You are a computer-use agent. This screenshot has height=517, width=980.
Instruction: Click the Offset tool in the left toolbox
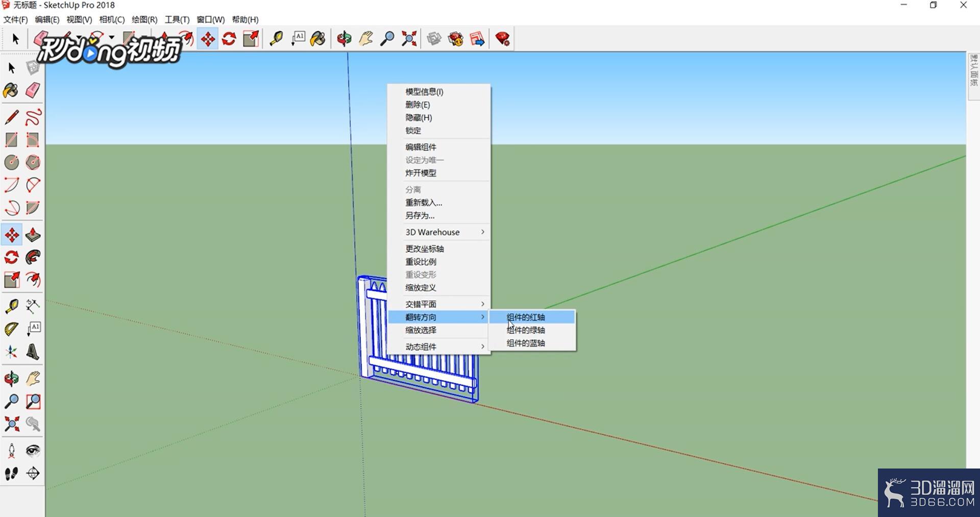point(33,280)
